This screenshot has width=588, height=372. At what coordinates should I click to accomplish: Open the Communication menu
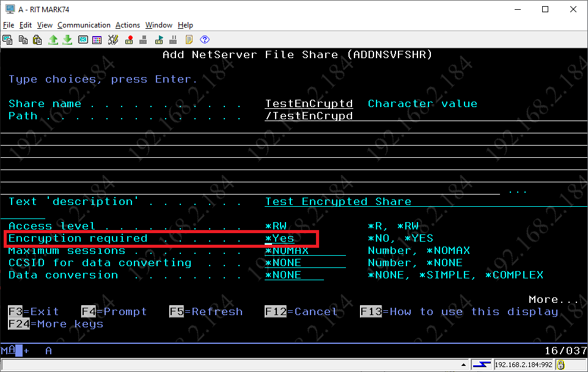(84, 25)
